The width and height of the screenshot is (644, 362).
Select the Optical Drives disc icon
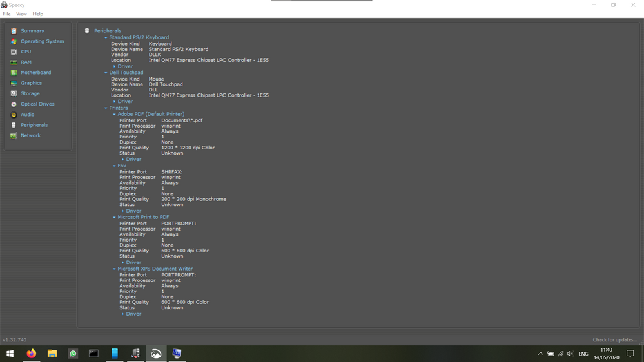point(14,104)
